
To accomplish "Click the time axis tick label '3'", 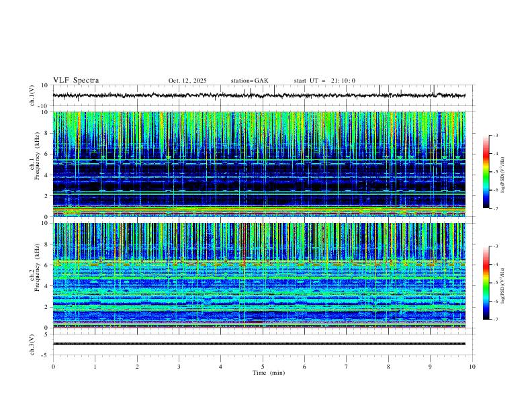I will tap(179, 367).
